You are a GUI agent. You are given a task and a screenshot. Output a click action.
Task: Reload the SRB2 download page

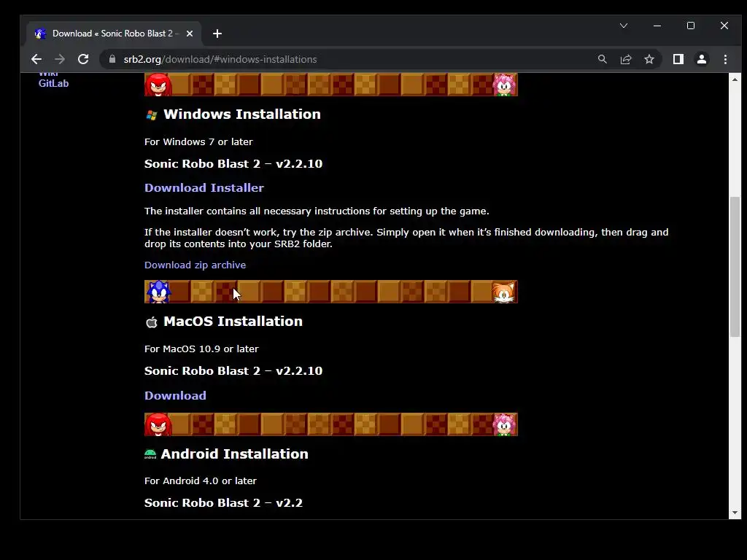(x=83, y=60)
